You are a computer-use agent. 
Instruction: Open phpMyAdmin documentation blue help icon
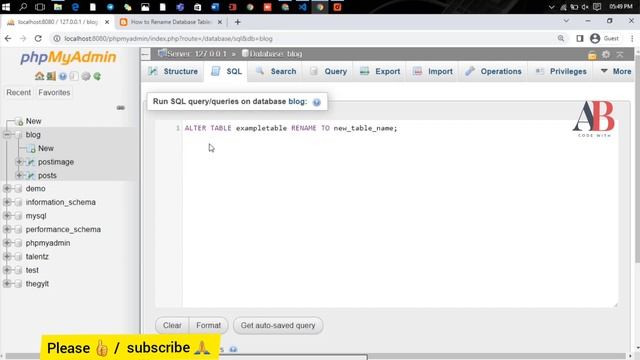(x=62, y=76)
